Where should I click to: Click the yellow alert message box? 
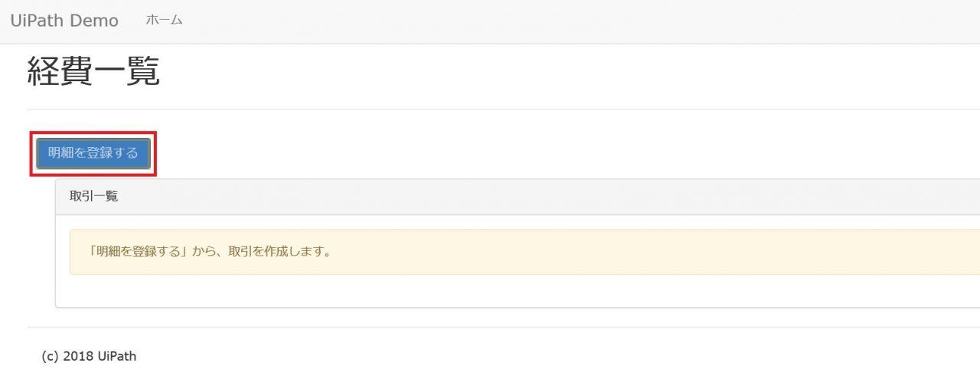[x=525, y=252]
